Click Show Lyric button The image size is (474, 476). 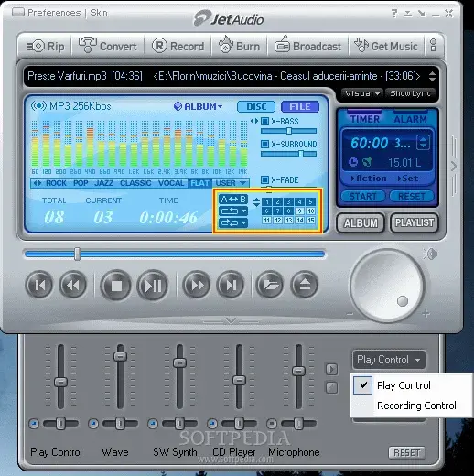tap(410, 93)
